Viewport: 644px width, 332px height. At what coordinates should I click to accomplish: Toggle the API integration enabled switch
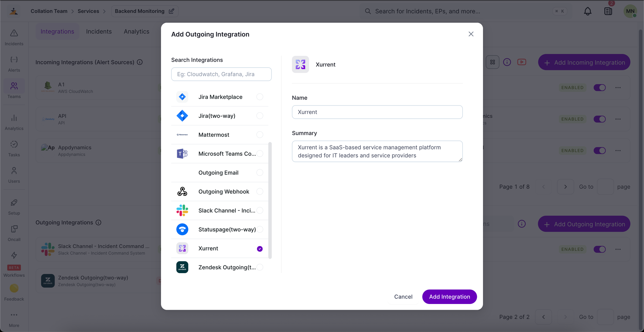[x=600, y=119]
